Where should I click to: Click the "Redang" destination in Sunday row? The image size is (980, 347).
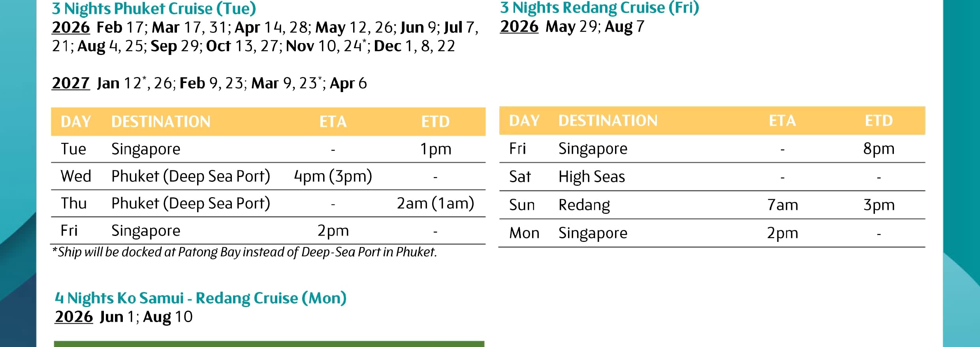pos(584,205)
